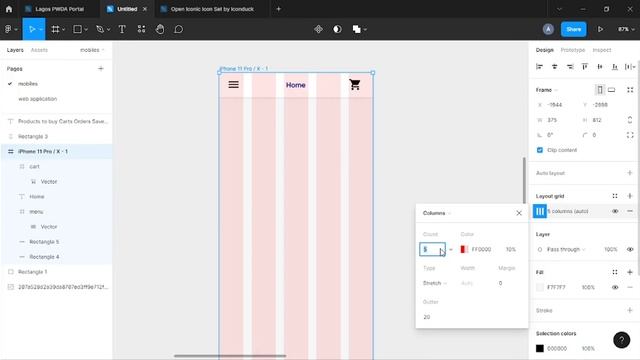640x360 pixels.
Task: Open Move tool options arrow
Action: 41,29
